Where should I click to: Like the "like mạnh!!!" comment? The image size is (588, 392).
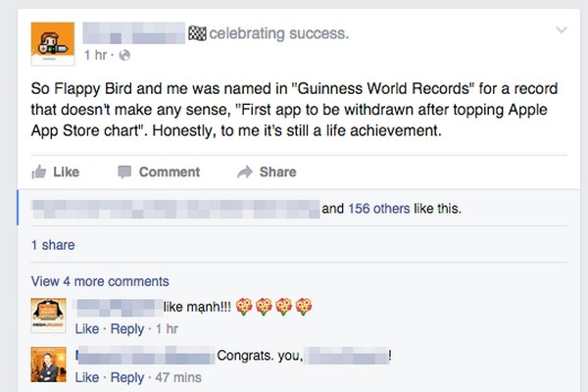coord(86,328)
